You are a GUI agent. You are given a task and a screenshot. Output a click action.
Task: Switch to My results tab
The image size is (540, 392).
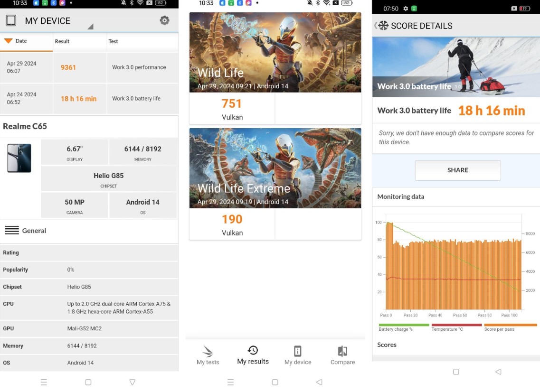pos(253,355)
